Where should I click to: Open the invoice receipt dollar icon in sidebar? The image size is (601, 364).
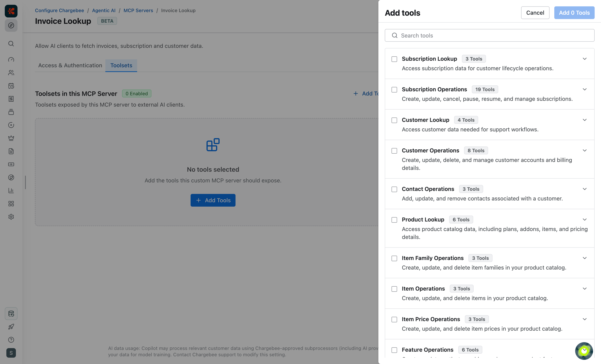(x=11, y=99)
